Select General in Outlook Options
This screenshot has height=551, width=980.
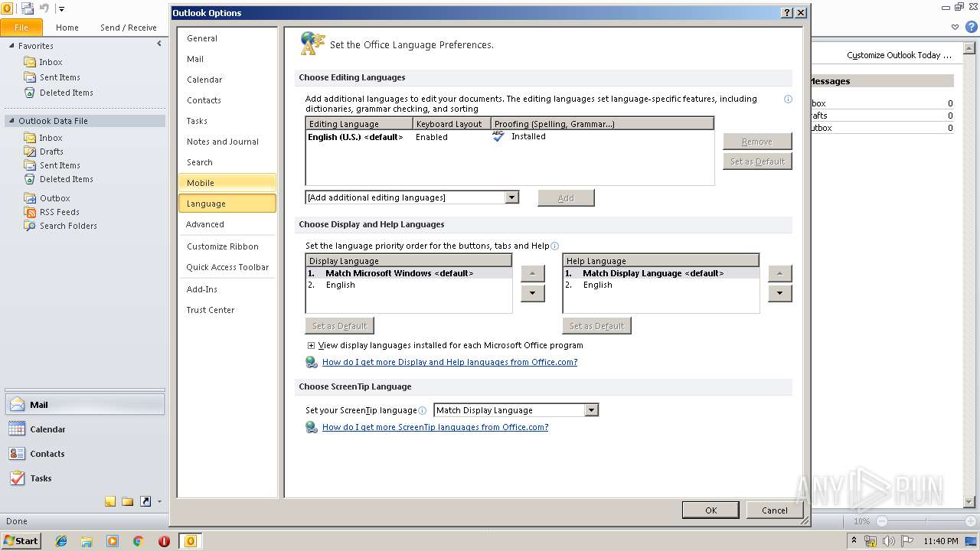(x=227, y=38)
